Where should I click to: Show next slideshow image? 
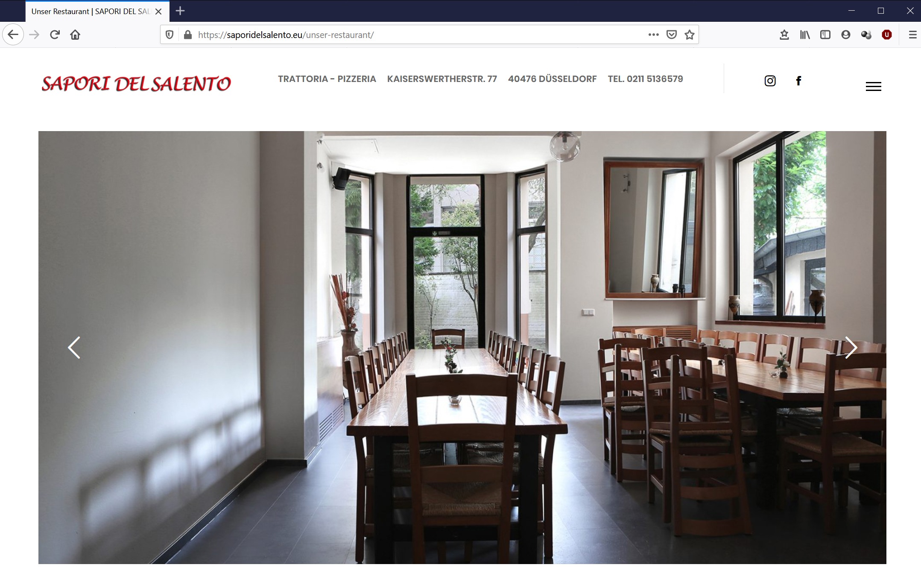(851, 348)
